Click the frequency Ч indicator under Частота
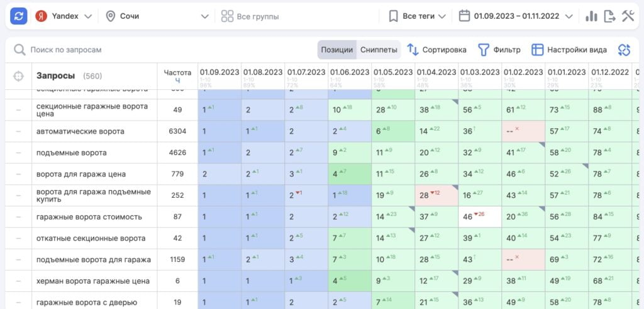This screenshot has height=309, width=644. coord(177,81)
